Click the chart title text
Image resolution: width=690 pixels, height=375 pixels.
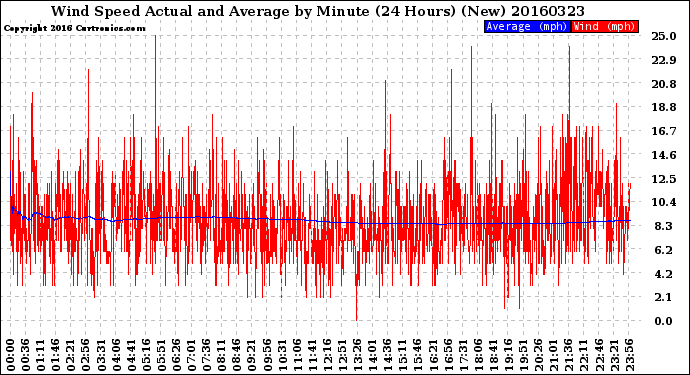point(318,11)
